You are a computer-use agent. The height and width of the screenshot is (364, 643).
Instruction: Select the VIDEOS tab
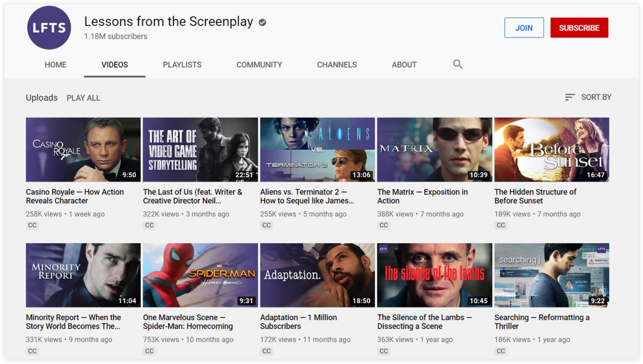click(x=115, y=65)
